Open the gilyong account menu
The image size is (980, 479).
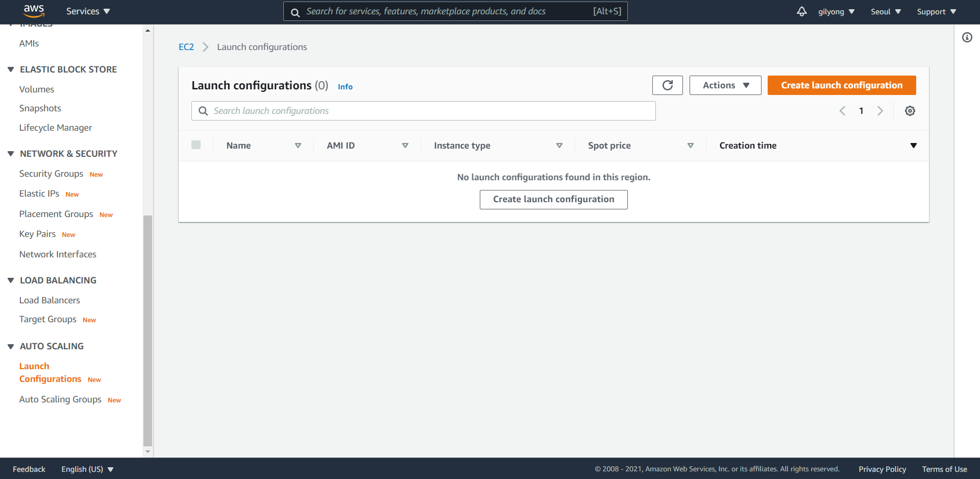[836, 11]
